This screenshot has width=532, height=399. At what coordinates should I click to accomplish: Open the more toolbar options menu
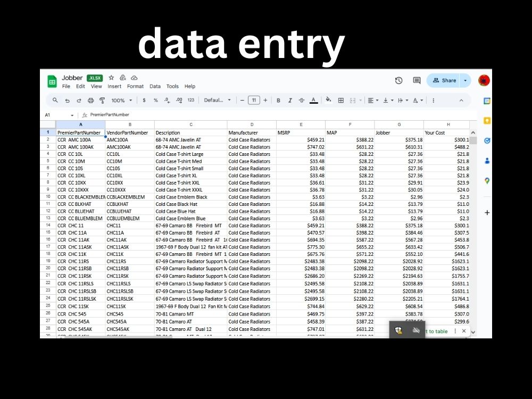pyautogui.click(x=433, y=101)
